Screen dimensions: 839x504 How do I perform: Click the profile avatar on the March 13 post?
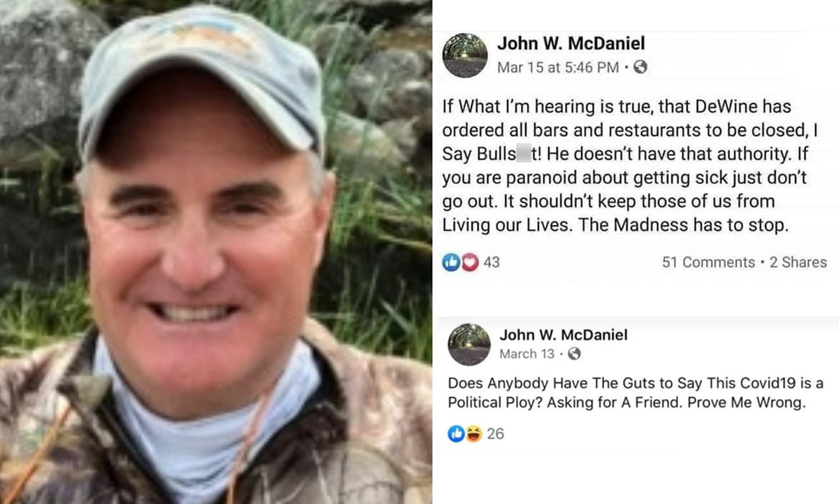click(x=469, y=344)
